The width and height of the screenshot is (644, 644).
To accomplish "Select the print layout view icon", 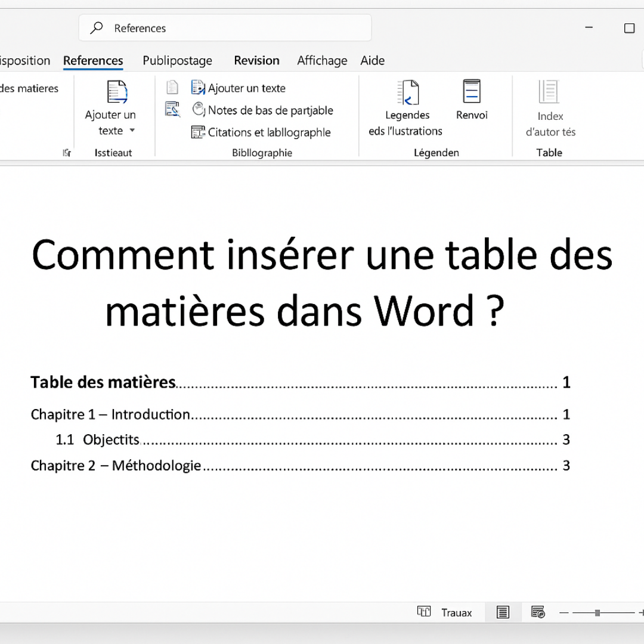I will (503, 612).
